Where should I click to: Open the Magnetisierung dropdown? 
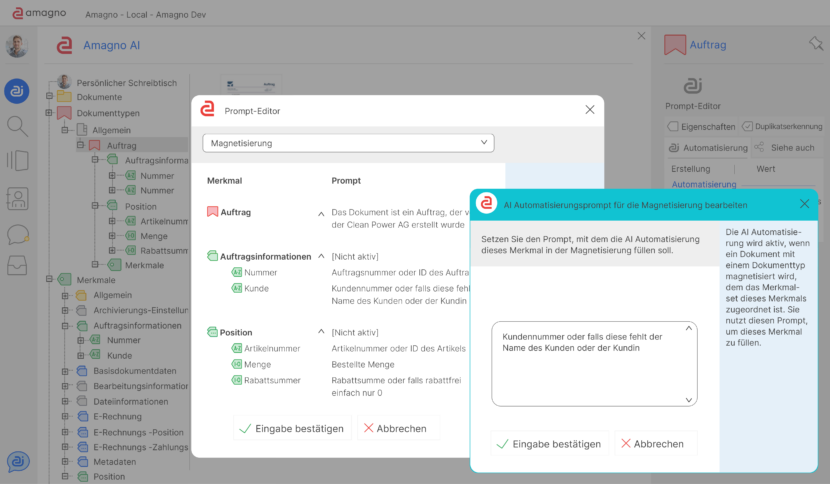point(349,143)
